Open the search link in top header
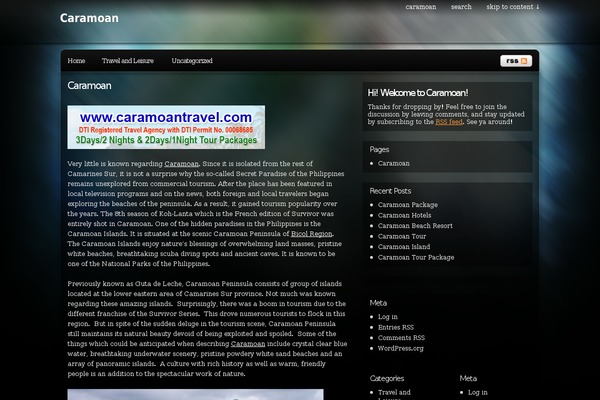 click(461, 7)
